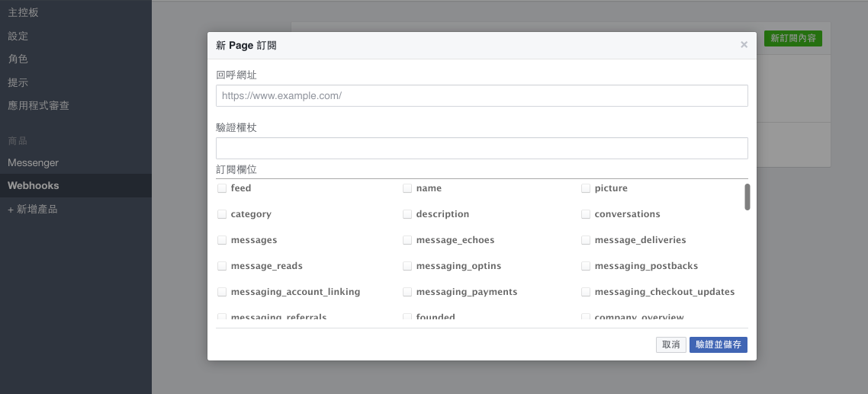868x394 pixels.
Task: Go to 提示 in the sidebar
Action: [18, 82]
